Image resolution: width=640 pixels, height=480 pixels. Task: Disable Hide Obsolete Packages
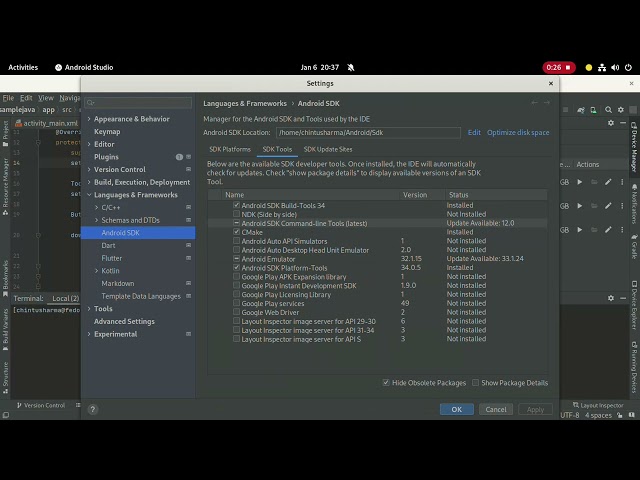click(386, 382)
